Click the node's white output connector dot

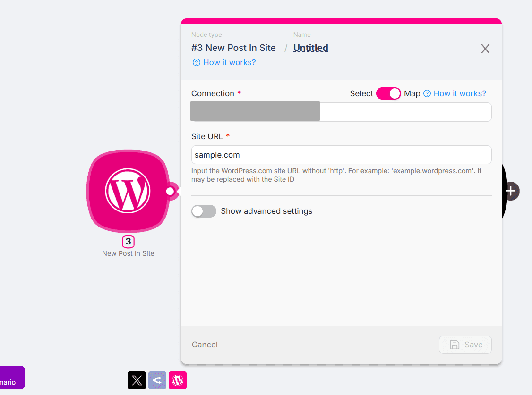point(170,191)
